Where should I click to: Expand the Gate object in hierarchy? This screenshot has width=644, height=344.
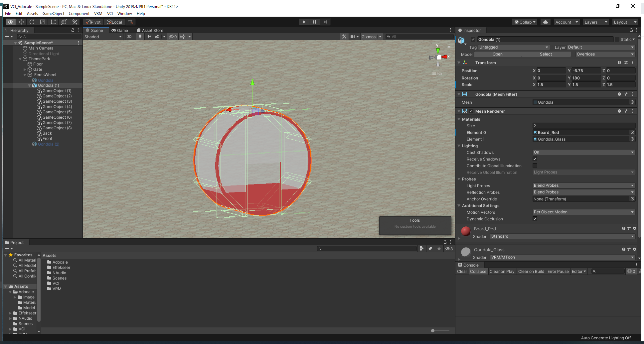coord(25,69)
